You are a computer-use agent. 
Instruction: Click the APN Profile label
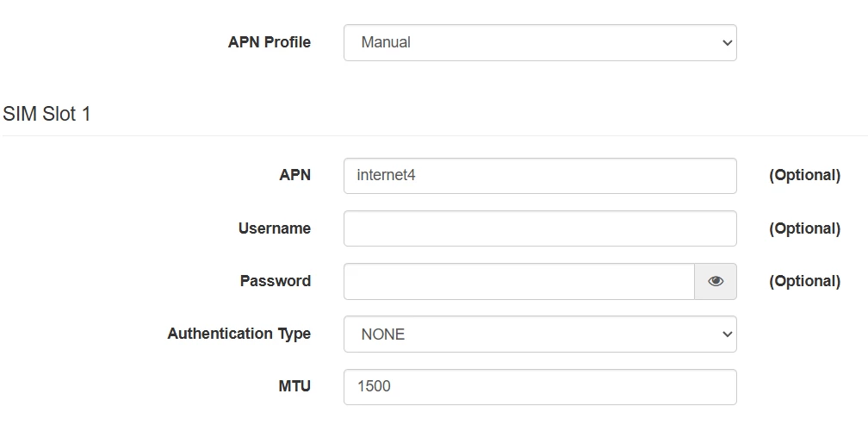point(270,42)
